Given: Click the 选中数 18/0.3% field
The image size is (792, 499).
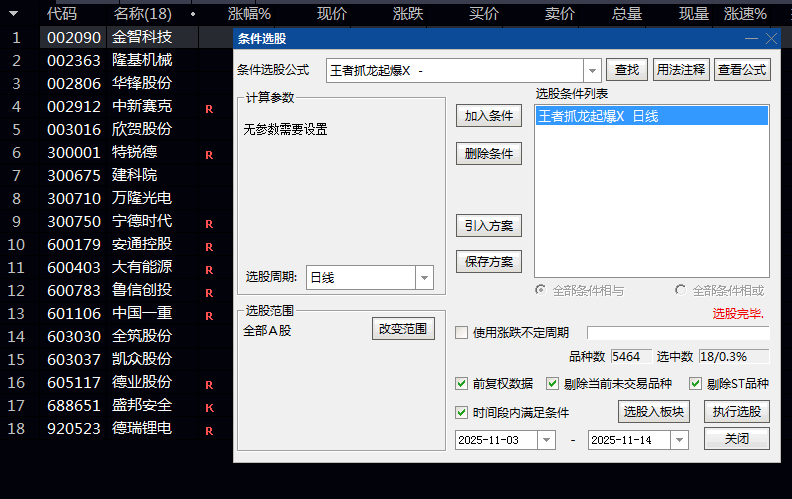Looking at the screenshot, I should click(734, 357).
